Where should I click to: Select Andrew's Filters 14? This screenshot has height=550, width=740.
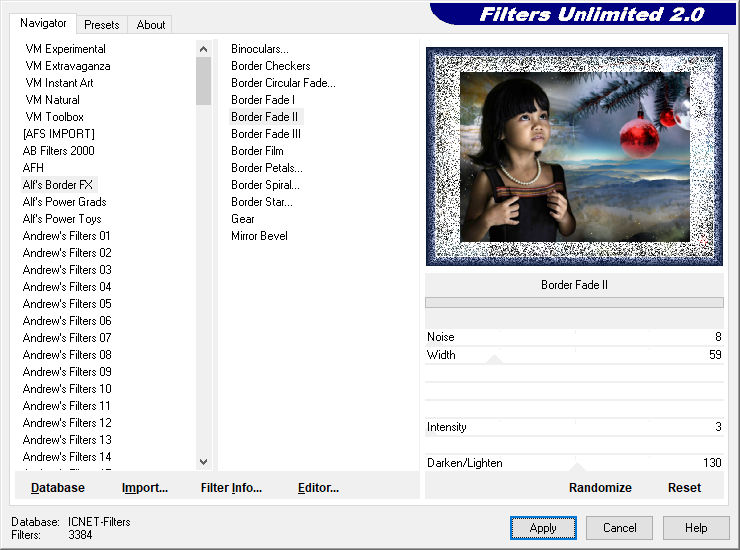pos(67,457)
